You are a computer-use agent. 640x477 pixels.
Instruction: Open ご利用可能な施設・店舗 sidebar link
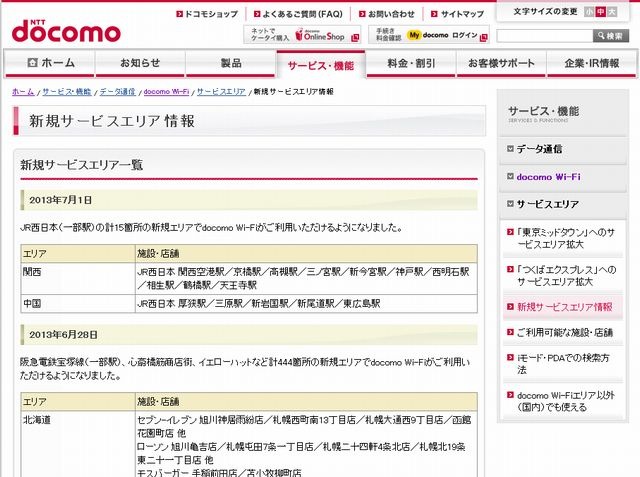[565, 333]
